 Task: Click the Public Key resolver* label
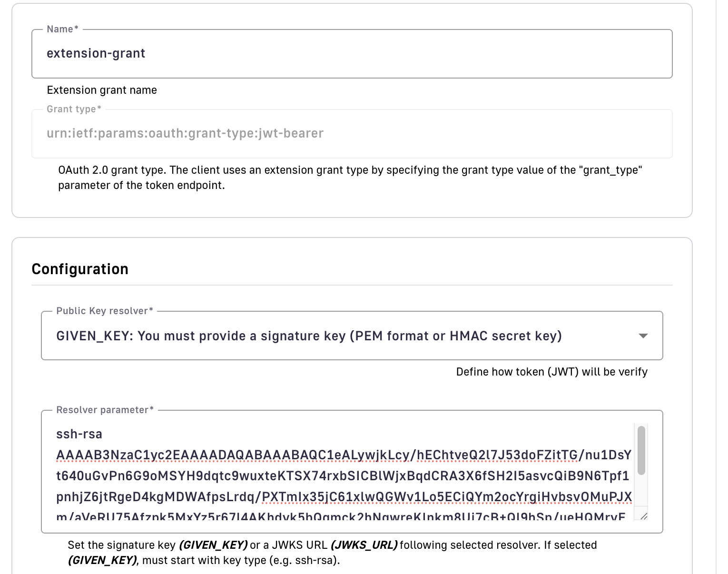[x=105, y=311]
